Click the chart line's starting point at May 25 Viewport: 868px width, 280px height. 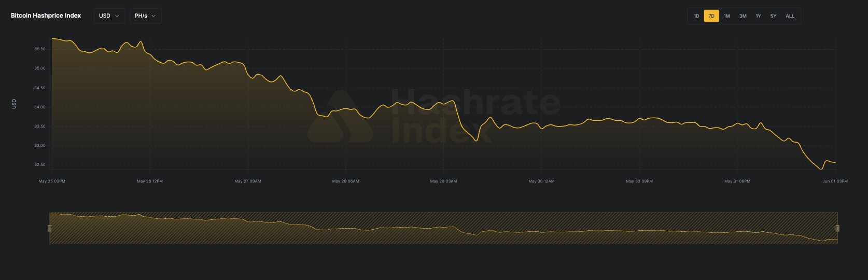pos(52,38)
